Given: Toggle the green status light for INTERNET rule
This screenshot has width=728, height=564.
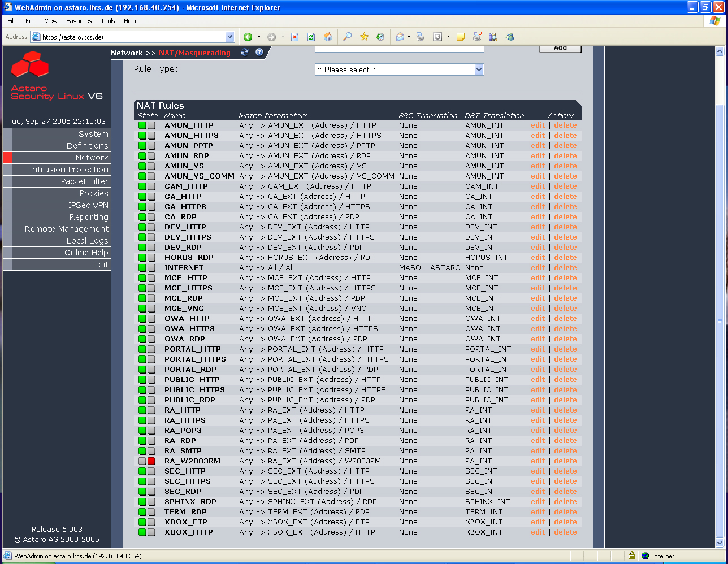Looking at the screenshot, I should tap(142, 268).
